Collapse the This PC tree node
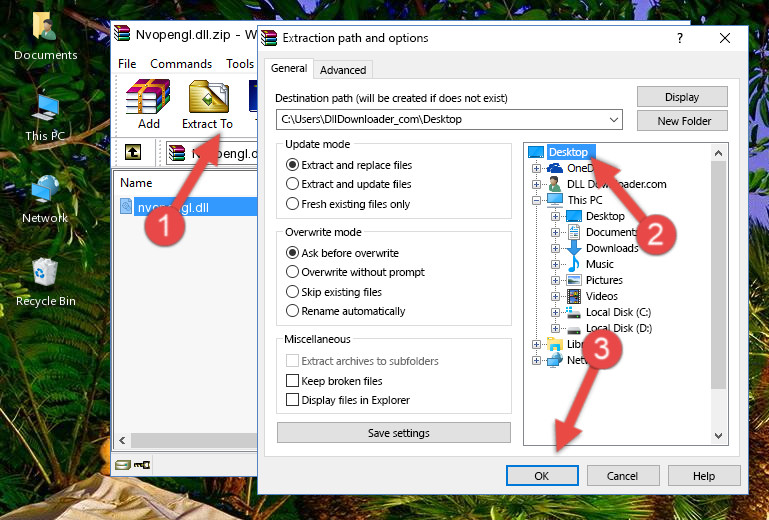Viewport: 769px width, 520px height. click(x=537, y=200)
